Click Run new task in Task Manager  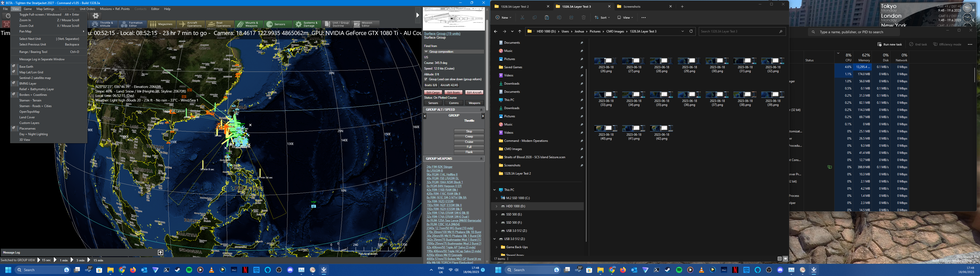tap(889, 44)
